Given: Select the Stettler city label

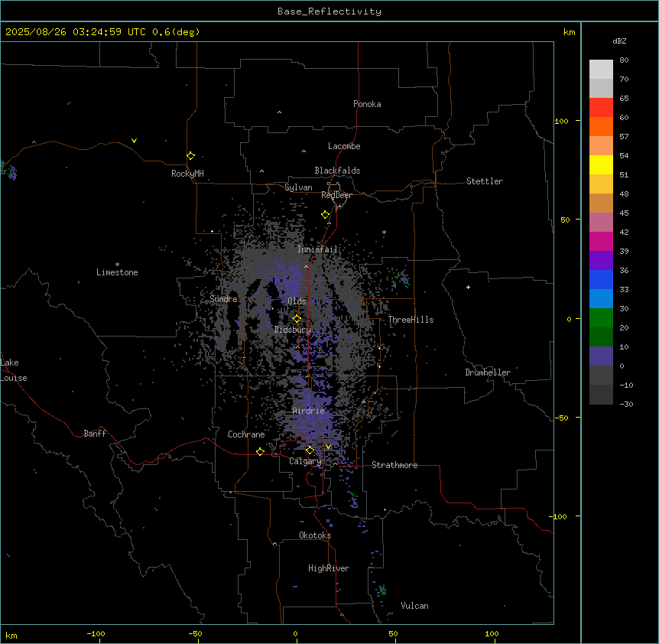Looking at the screenshot, I should [485, 181].
